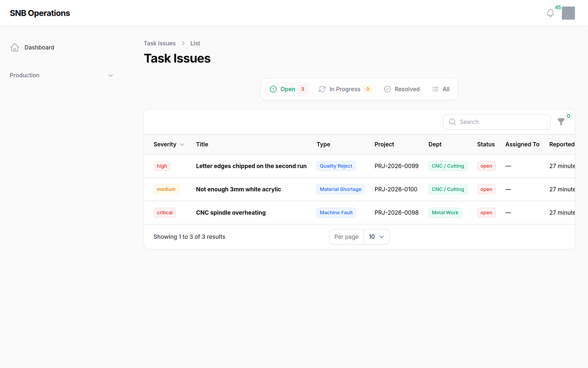Switch to the Resolved tab
Screen dimensions: 588x368
point(402,89)
